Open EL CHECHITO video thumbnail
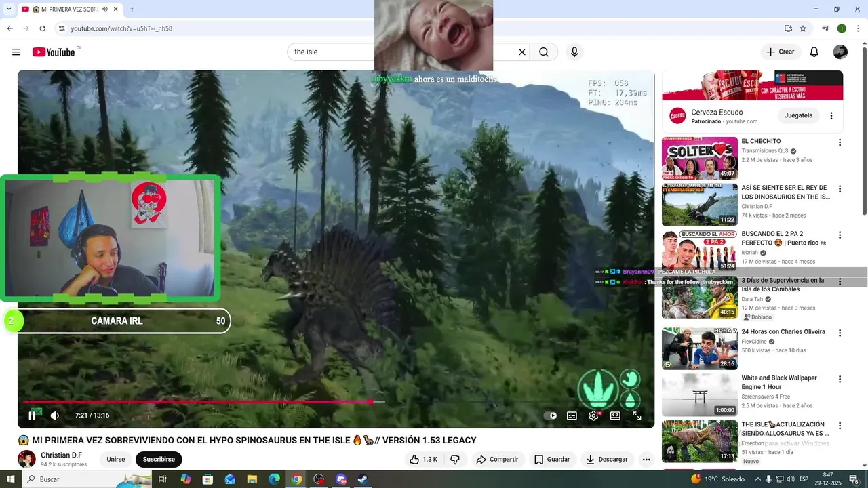This screenshot has height=488, width=868. pos(700,158)
